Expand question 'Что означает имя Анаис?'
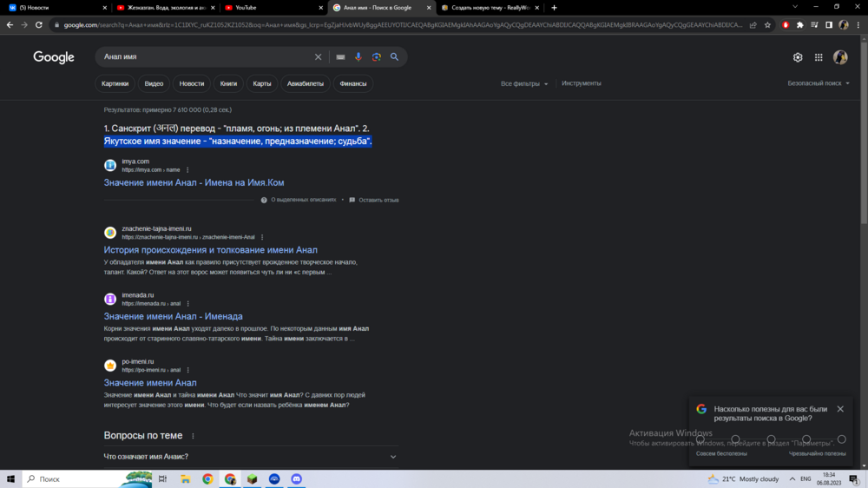The height and width of the screenshot is (488, 868). pyautogui.click(x=251, y=457)
